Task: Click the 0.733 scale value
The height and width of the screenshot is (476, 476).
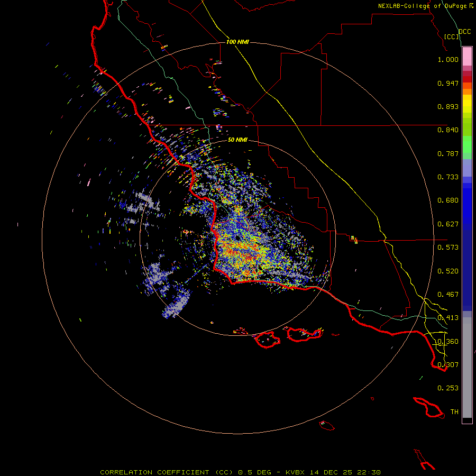Action: click(x=448, y=177)
